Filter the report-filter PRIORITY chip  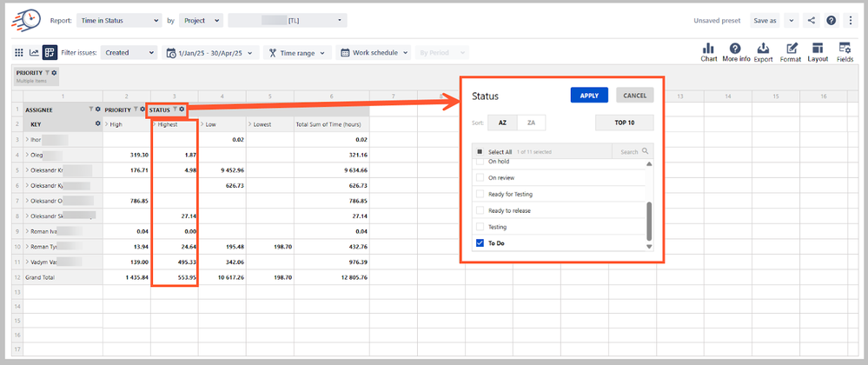coord(47,72)
